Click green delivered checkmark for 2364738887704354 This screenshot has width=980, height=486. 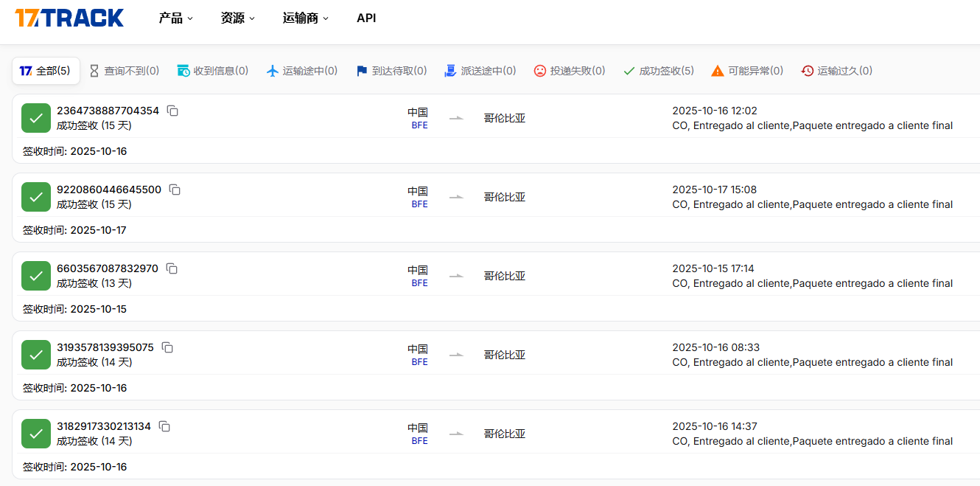36,118
